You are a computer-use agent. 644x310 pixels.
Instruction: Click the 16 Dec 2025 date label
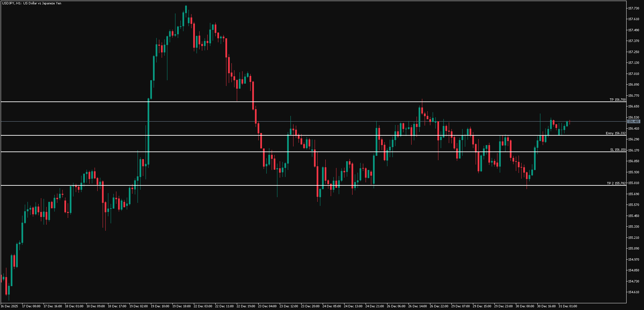[x=10, y=306]
